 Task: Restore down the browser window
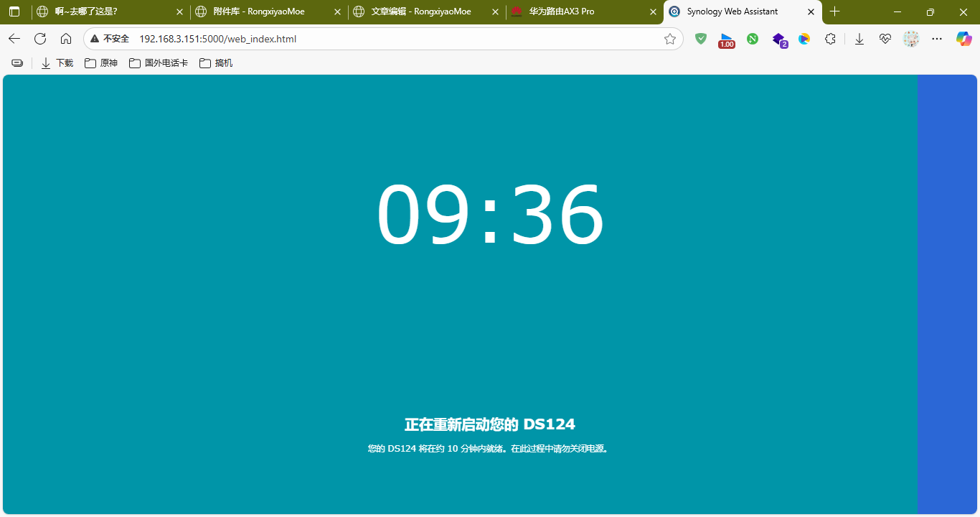[930, 11]
